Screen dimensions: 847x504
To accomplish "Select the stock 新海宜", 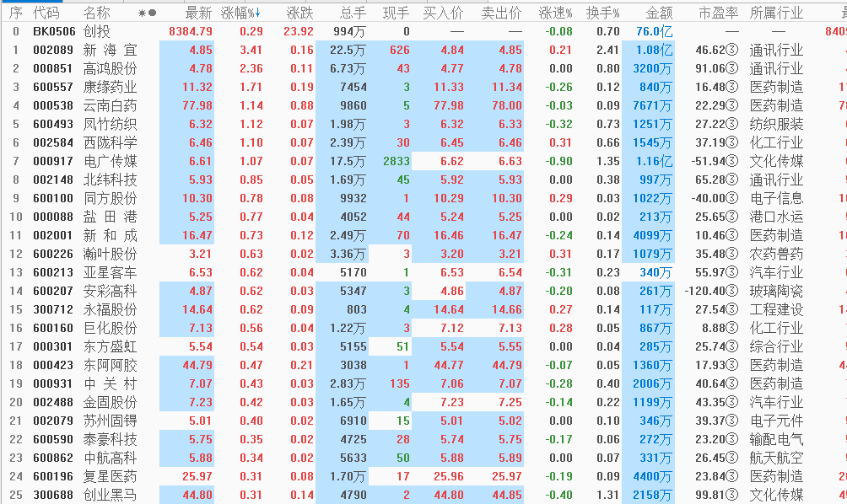I will coord(111,51).
